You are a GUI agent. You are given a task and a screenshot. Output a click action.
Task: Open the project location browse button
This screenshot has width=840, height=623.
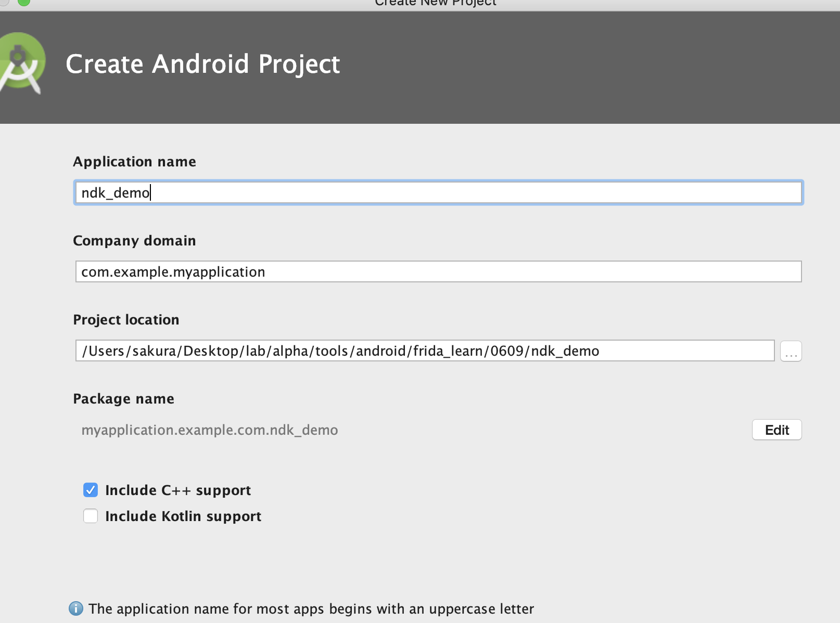pos(791,351)
